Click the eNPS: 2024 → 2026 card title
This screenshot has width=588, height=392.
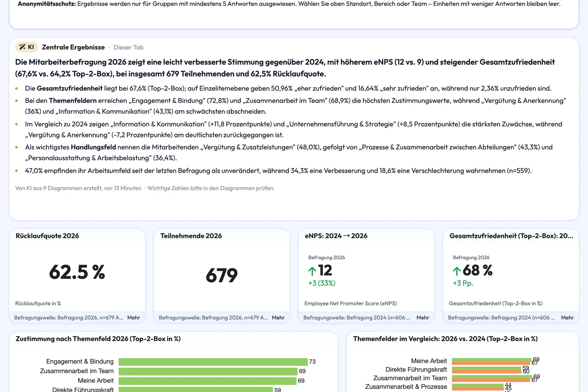[x=336, y=236]
